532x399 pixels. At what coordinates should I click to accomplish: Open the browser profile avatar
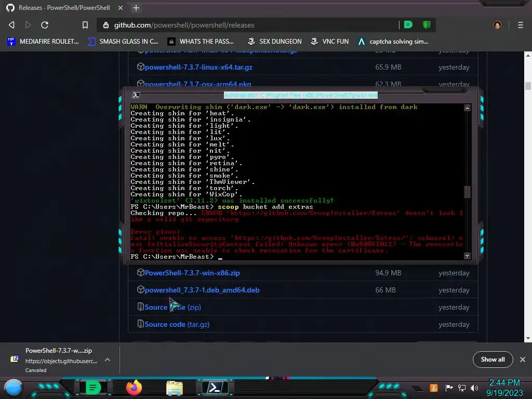tap(497, 25)
